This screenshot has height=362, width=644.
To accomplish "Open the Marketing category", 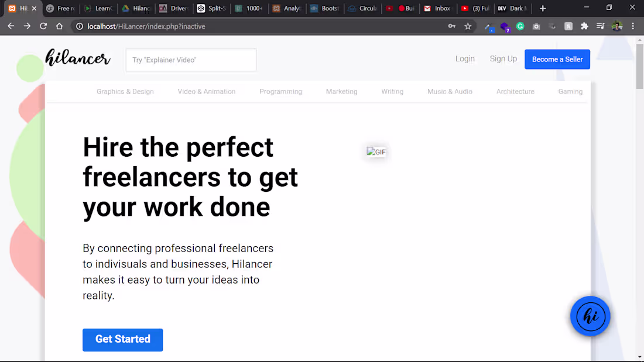I will [x=342, y=92].
